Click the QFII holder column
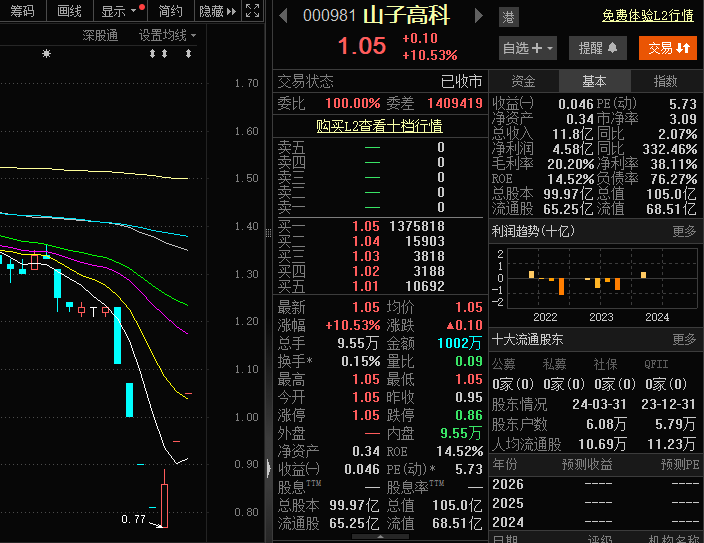Image resolution: width=704 pixels, height=543 pixels. click(656, 364)
